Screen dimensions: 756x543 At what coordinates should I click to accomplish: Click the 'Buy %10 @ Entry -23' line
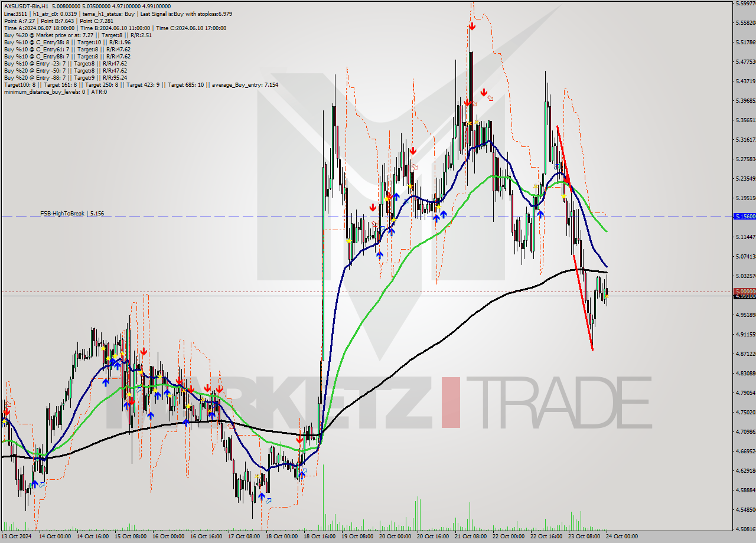(65, 64)
